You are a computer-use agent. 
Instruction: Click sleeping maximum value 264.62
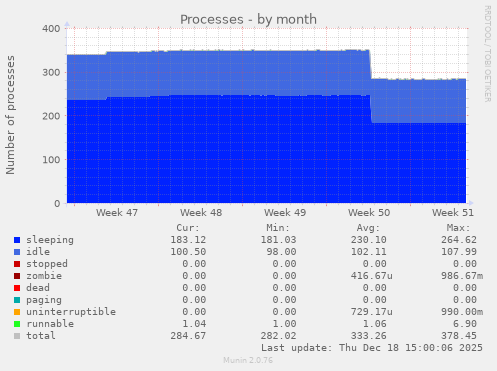[x=459, y=240]
